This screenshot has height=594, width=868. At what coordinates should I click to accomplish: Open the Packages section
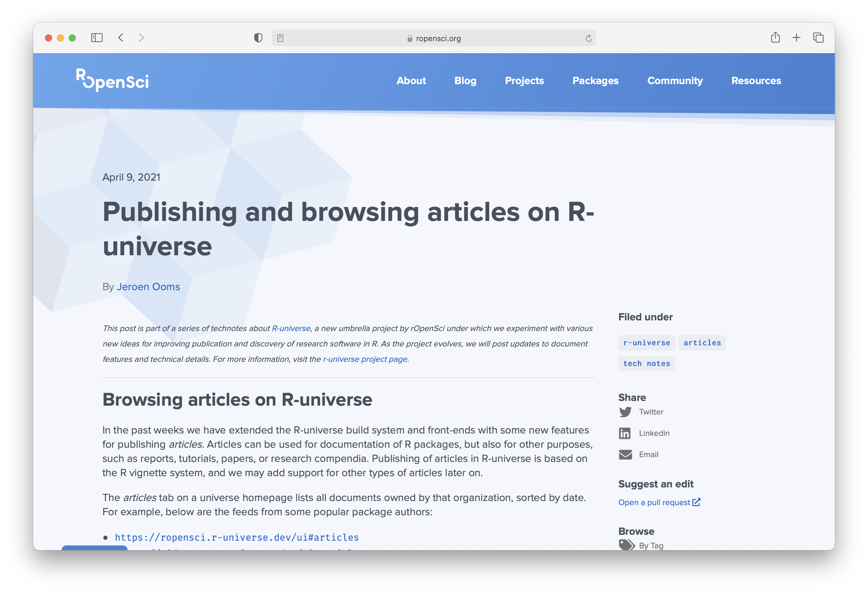click(595, 80)
